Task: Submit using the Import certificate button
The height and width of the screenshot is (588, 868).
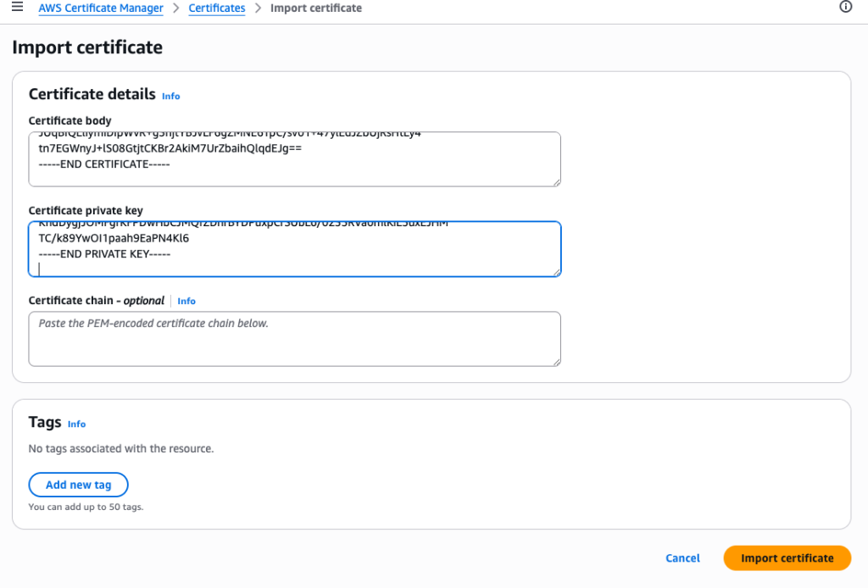Action: (x=787, y=557)
